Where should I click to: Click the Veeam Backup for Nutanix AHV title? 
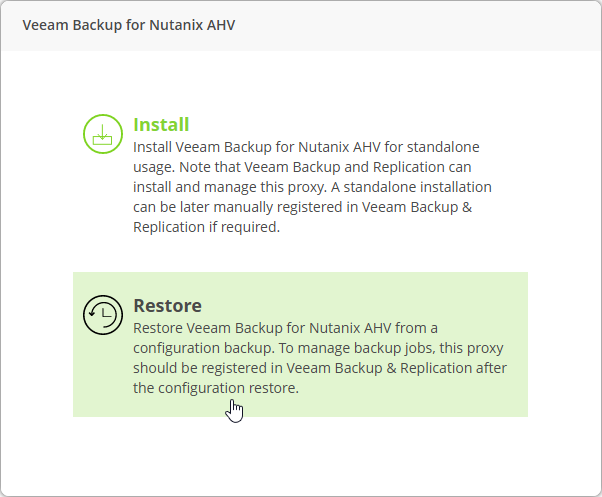coord(129,25)
